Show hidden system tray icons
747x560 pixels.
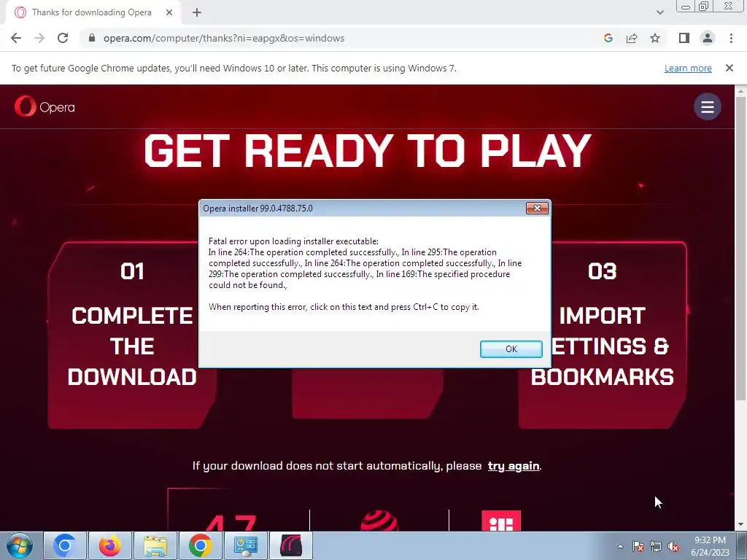tap(620, 546)
